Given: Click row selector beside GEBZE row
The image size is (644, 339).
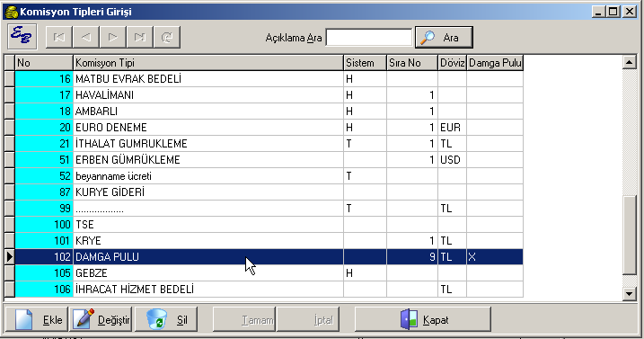Looking at the screenshot, I should (10, 273).
